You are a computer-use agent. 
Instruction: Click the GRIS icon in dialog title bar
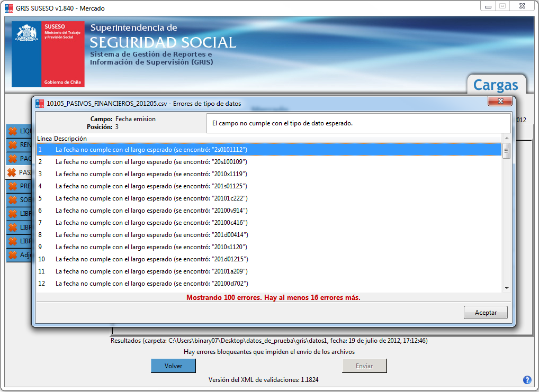coord(40,103)
